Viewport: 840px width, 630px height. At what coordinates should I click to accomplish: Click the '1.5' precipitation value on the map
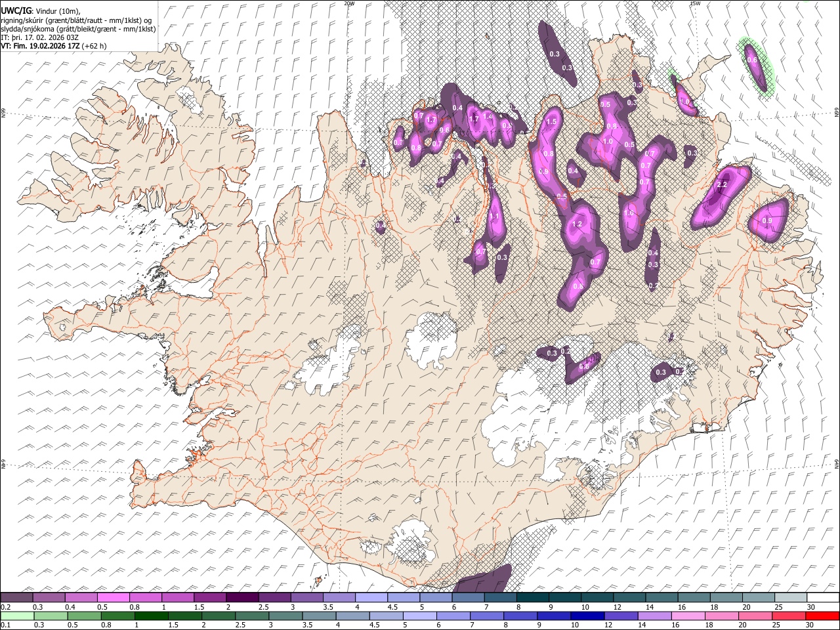coord(551,122)
